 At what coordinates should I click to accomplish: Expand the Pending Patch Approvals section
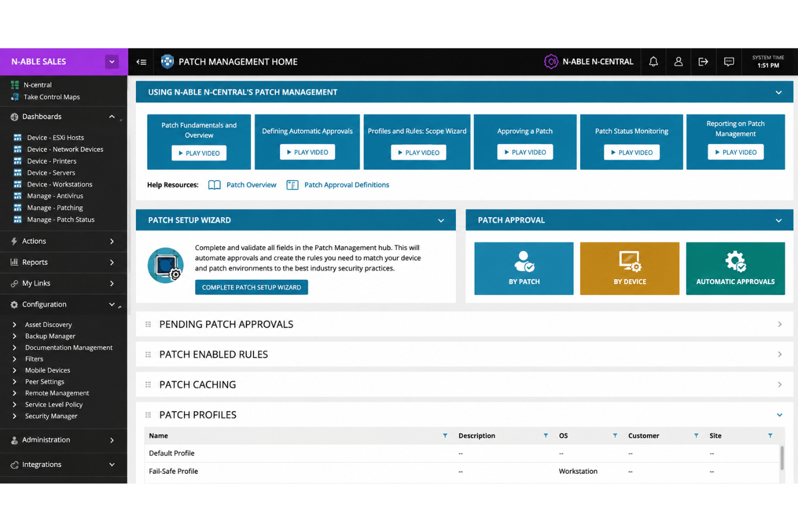(x=779, y=324)
